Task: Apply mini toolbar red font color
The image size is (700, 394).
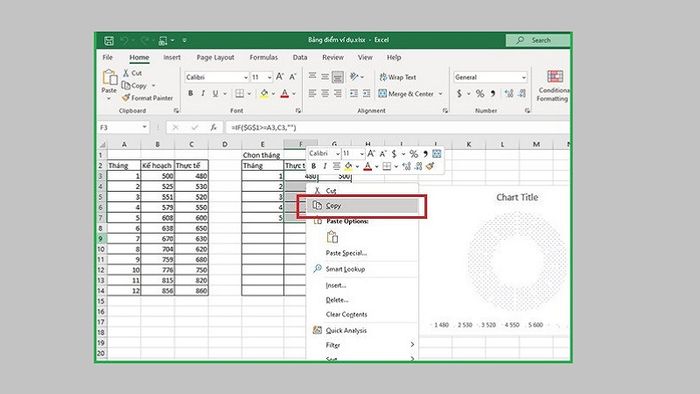Action: [x=367, y=166]
